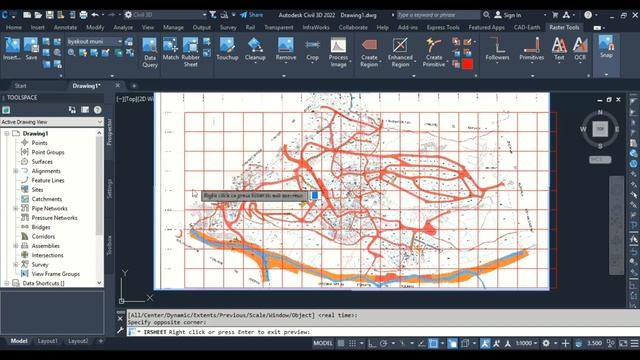Open the Survey ribbon tab
Viewport: 640px width, 360px height.
(x=228, y=27)
